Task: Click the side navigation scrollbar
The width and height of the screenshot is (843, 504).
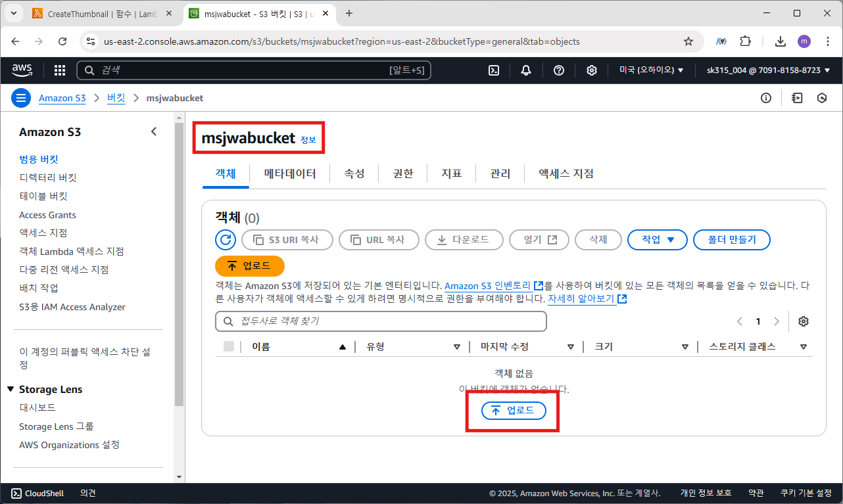Action: pyautogui.click(x=180, y=263)
